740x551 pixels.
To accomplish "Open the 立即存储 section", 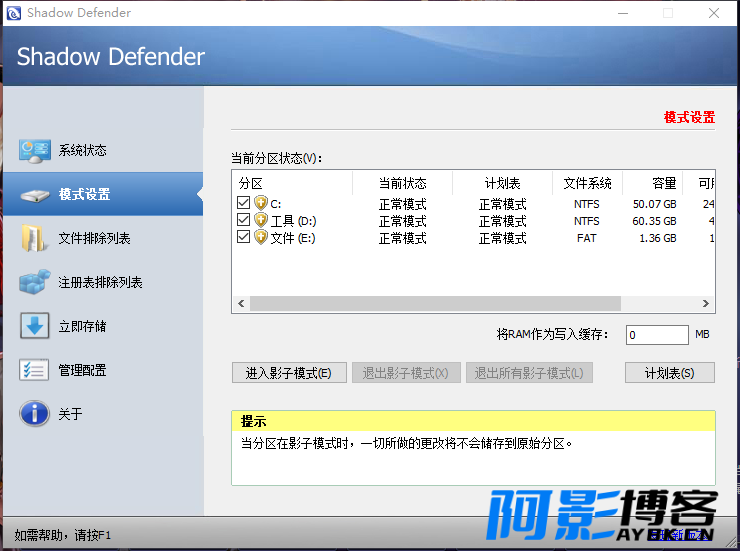I will tap(103, 326).
